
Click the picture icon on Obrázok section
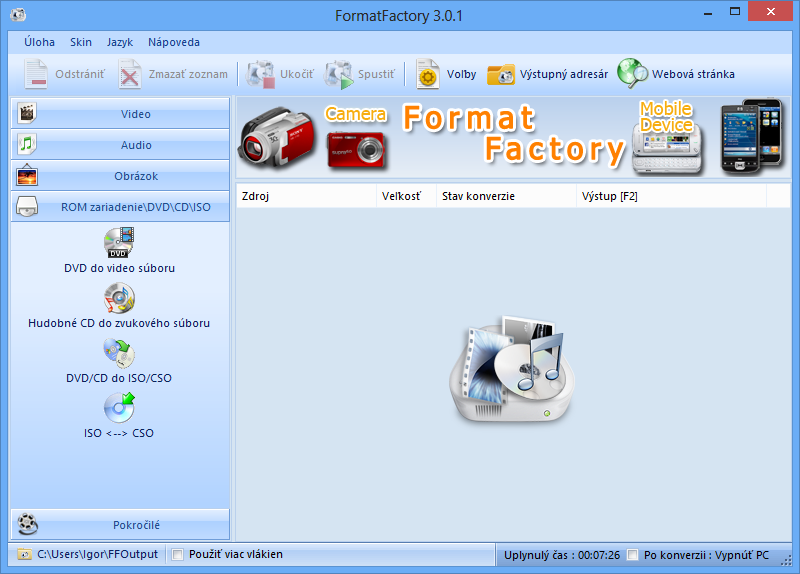tap(27, 176)
